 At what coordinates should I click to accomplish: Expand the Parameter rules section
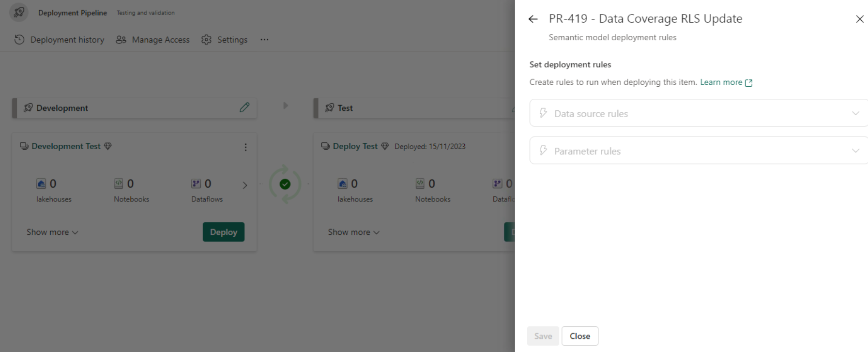tap(699, 150)
